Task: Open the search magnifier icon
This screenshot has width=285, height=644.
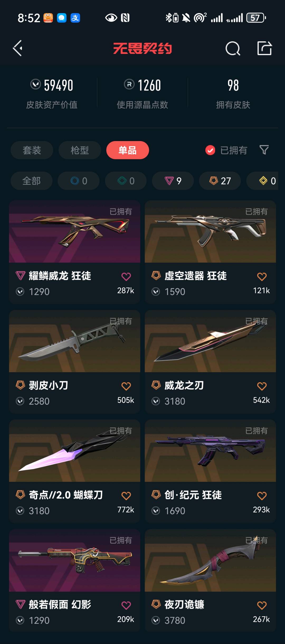Action: pyautogui.click(x=233, y=48)
